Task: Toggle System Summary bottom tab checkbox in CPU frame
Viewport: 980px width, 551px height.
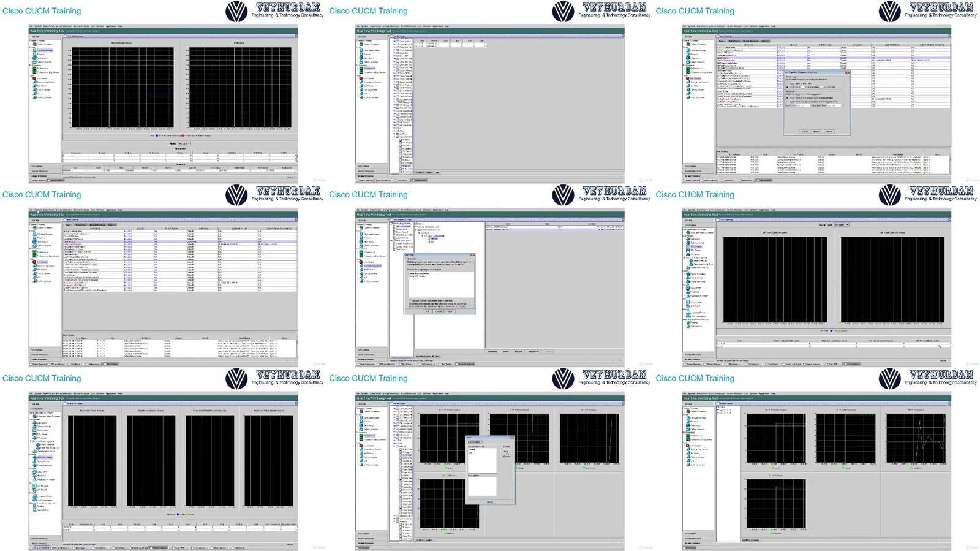Action: pos(31,180)
